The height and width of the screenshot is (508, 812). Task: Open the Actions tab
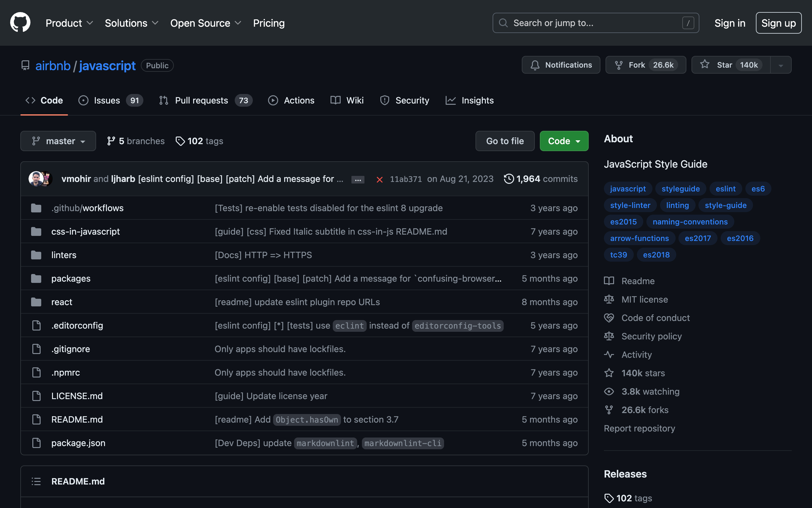[291, 100]
